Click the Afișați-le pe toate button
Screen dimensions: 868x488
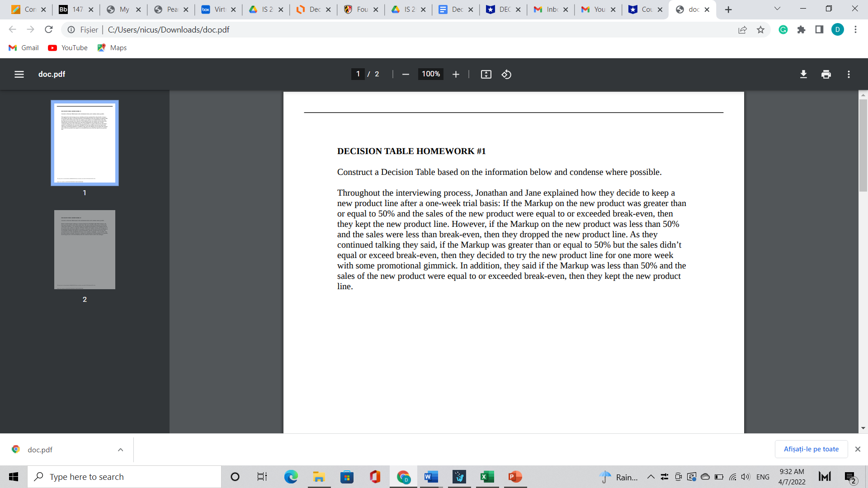point(811,449)
